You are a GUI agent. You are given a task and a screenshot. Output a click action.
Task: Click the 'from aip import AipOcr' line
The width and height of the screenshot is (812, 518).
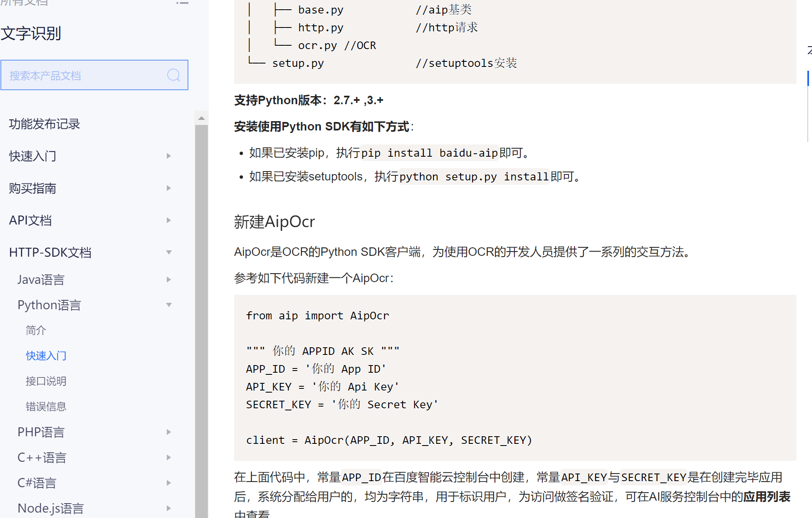tap(318, 316)
